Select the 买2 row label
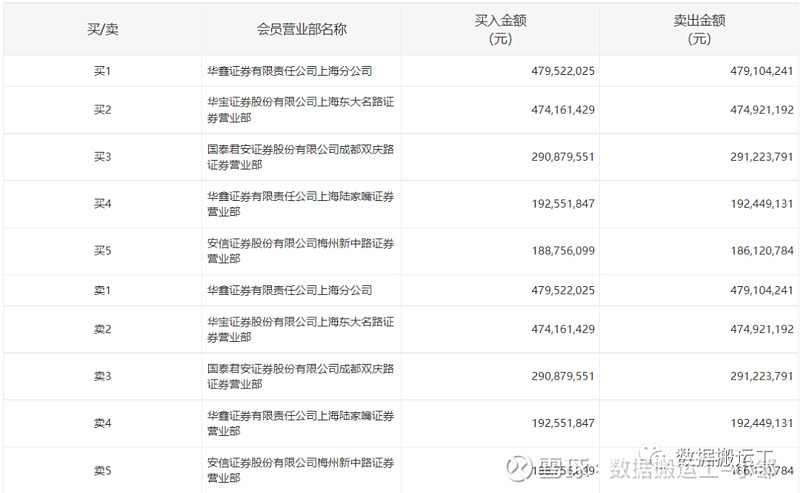Screen dimensions: 800x493 click(x=103, y=110)
